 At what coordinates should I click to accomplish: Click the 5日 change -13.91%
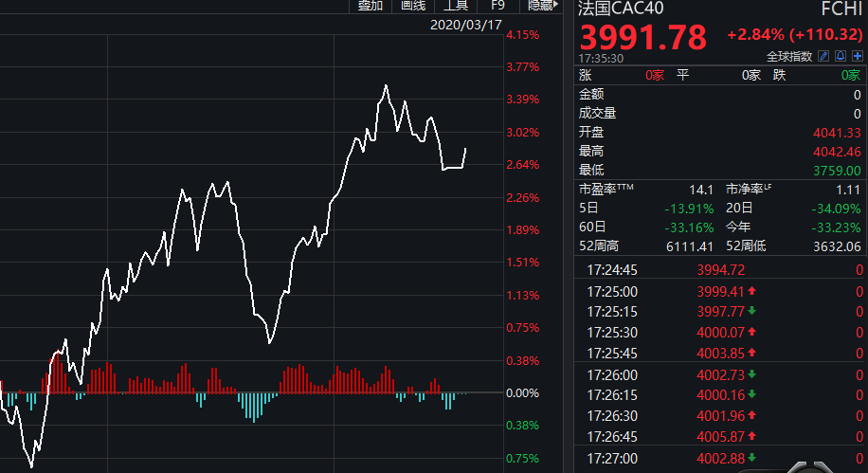tap(689, 209)
